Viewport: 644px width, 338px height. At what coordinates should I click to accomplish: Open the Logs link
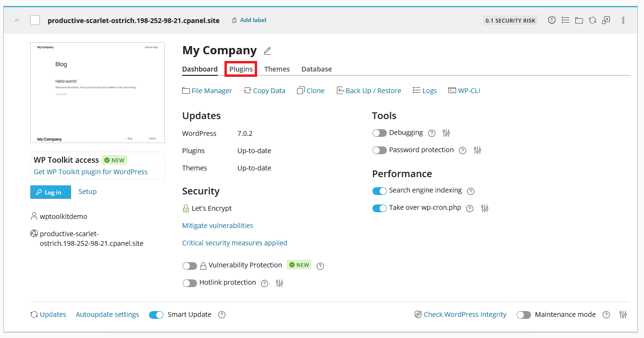[x=425, y=91]
